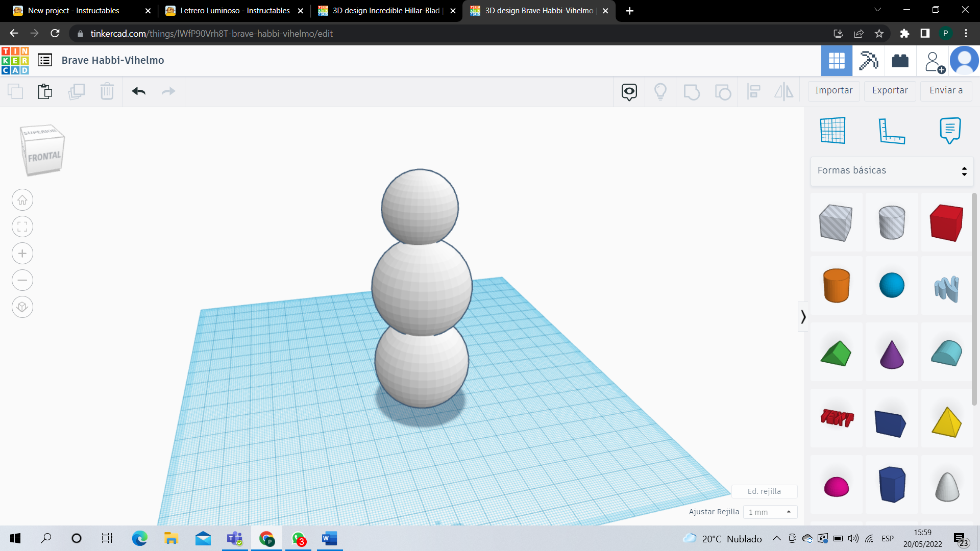This screenshot has height=551, width=980.
Task: Open the Formas básicas shape category dropdown
Action: 892,171
